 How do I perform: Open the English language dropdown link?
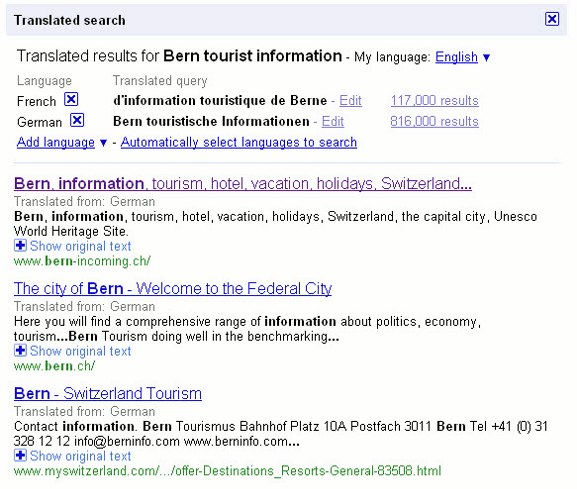456,57
